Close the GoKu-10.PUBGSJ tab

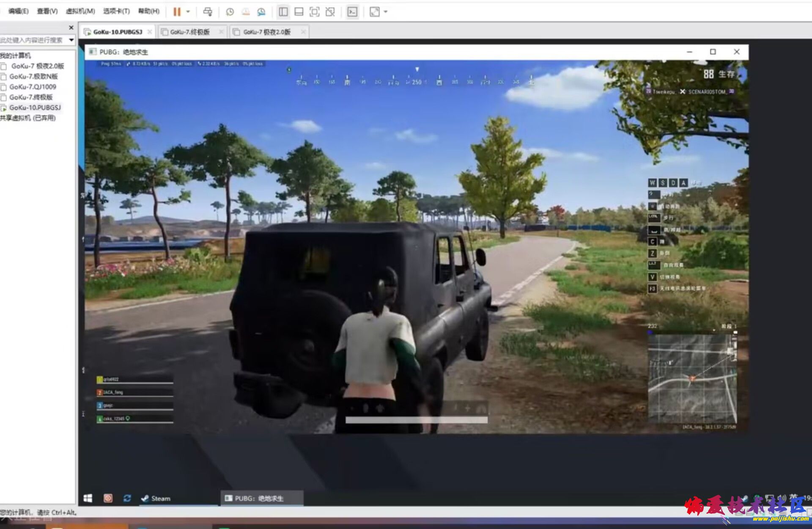pyautogui.click(x=150, y=32)
